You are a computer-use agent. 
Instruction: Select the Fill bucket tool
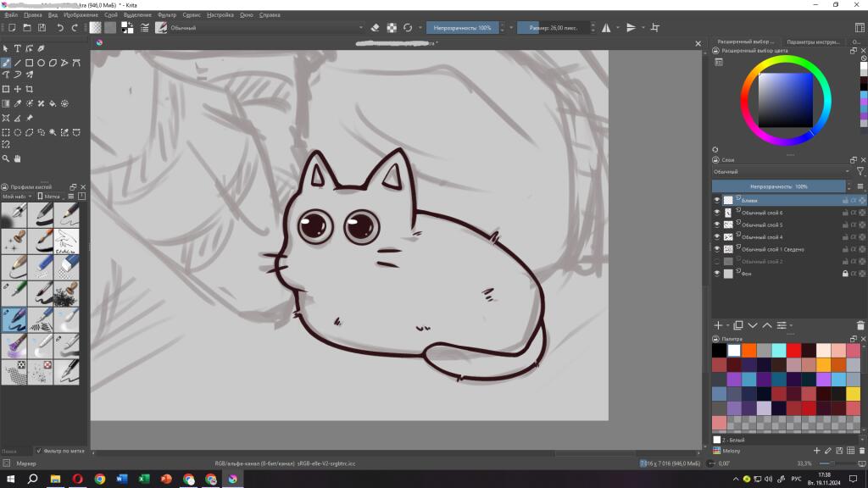coord(53,103)
